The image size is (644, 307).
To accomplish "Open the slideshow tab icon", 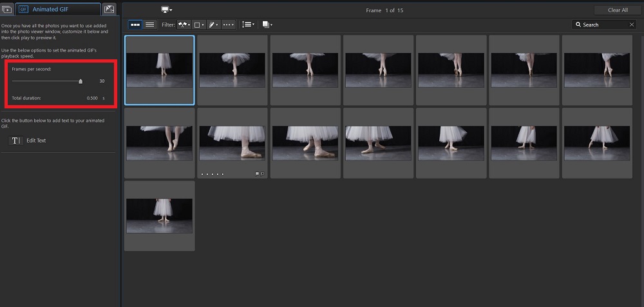I will coord(7,9).
